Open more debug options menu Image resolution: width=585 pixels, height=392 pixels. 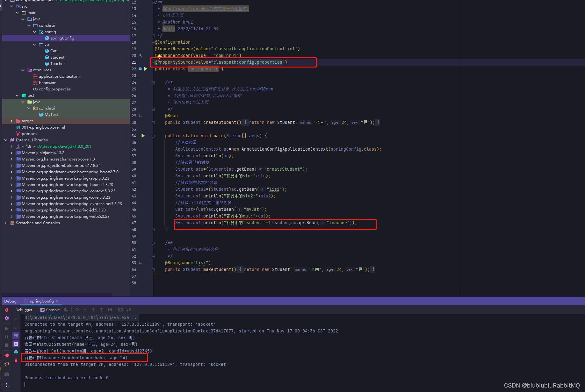point(7,385)
